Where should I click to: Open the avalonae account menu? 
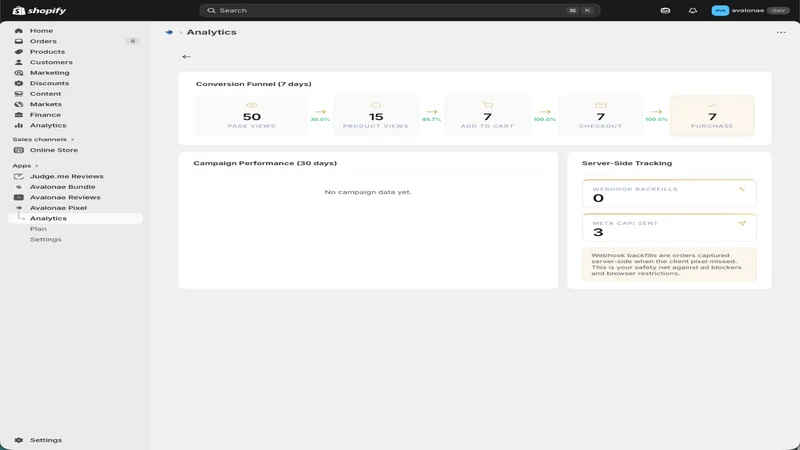pyautogui.click(x=751, y=10)
